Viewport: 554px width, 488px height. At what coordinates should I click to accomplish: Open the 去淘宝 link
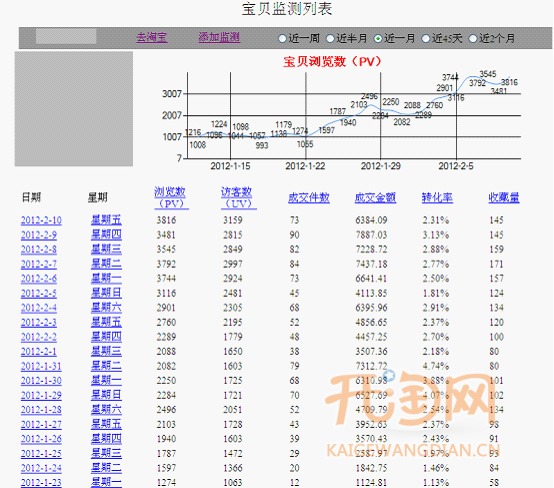click(x=152, y=37)
